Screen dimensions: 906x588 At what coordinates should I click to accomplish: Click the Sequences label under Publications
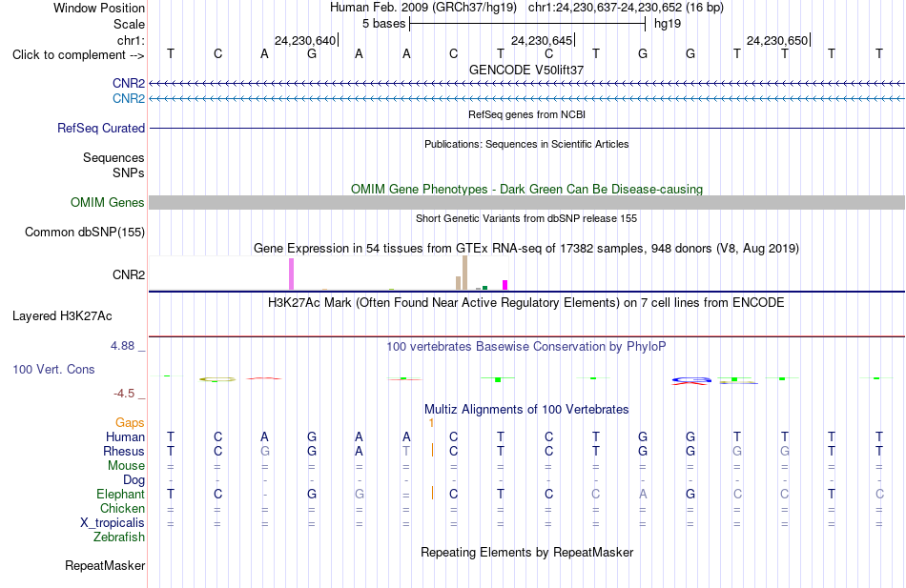tap(113, 157)
